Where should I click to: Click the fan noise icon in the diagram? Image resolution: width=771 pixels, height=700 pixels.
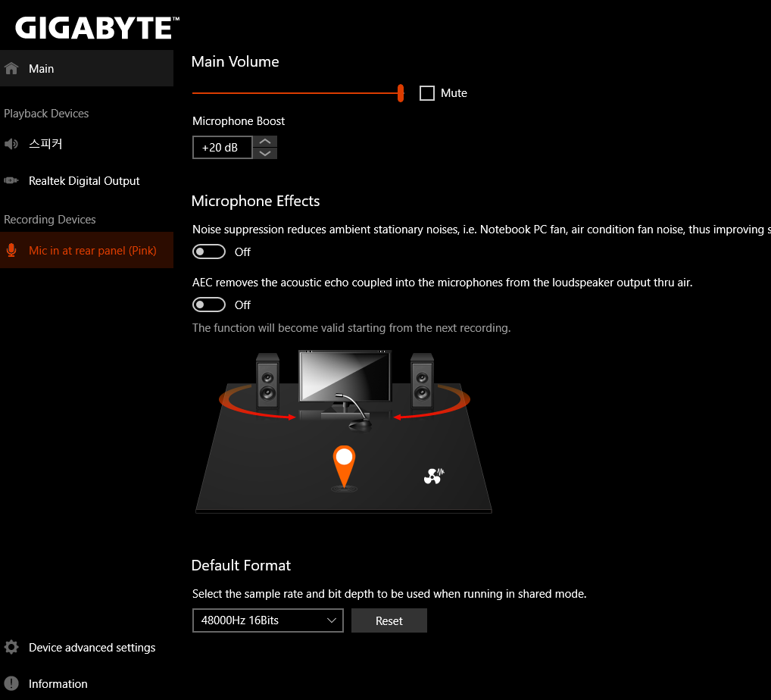tap(434, 476)
